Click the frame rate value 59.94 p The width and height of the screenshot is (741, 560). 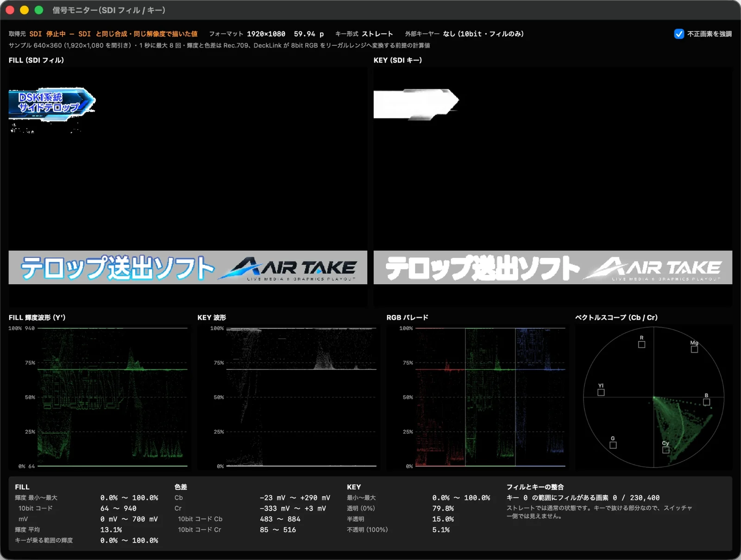click(309, 34)
